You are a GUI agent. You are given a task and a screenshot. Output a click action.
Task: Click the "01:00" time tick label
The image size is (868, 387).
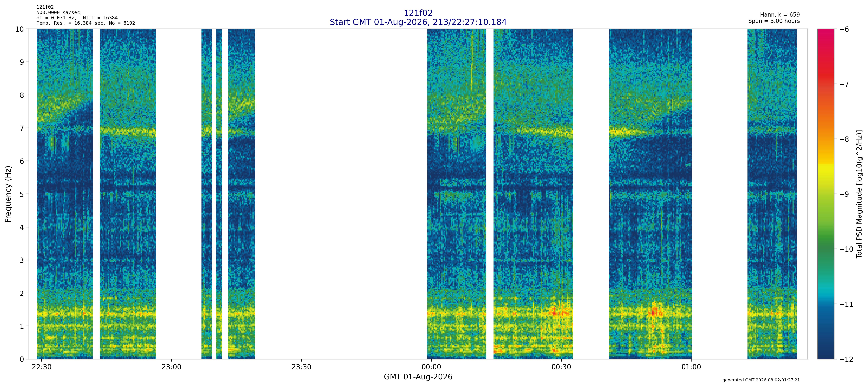691,367
